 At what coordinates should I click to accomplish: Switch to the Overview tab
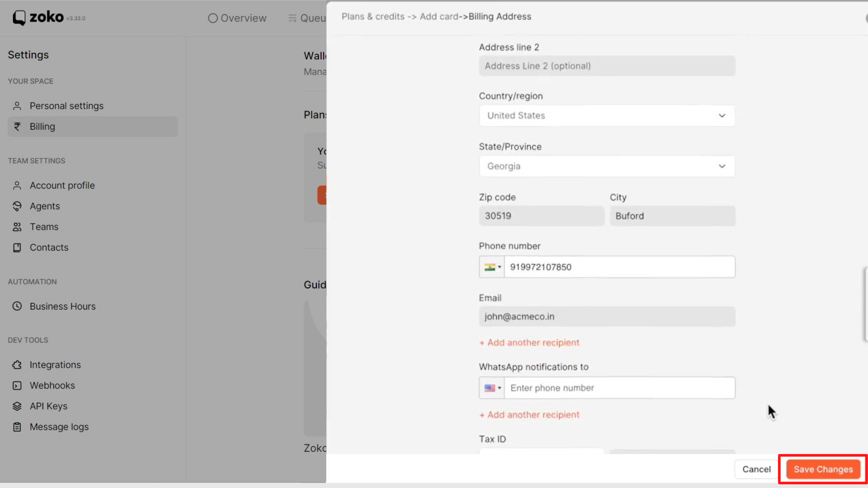237,18
